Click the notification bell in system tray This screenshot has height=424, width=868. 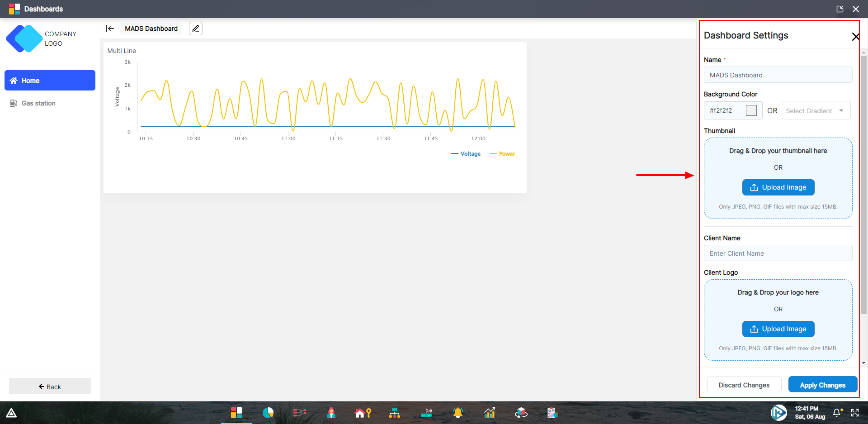(837, 413)
